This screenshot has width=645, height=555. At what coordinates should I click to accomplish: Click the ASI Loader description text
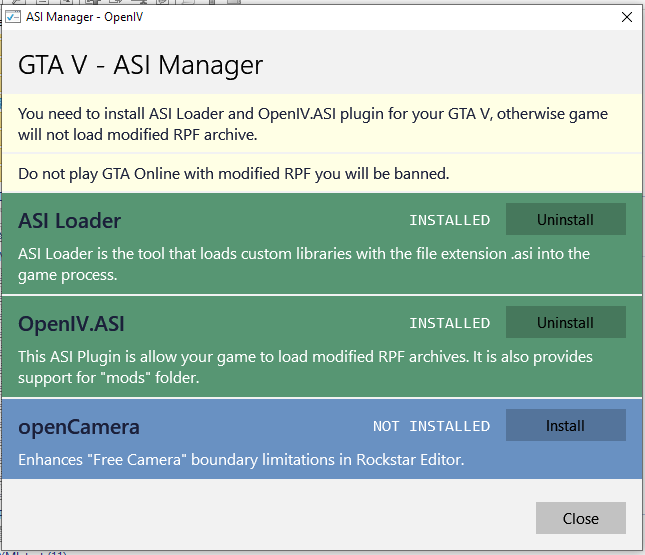303,263
